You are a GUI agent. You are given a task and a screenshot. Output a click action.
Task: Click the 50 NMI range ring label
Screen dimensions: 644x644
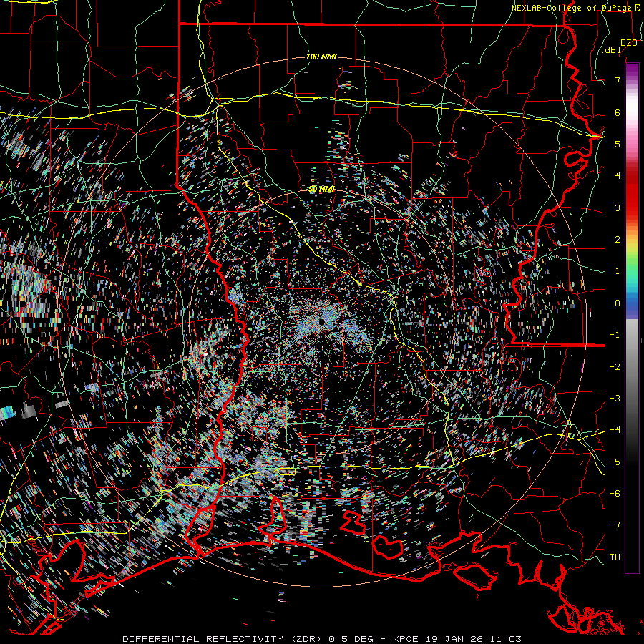point(322,189)
